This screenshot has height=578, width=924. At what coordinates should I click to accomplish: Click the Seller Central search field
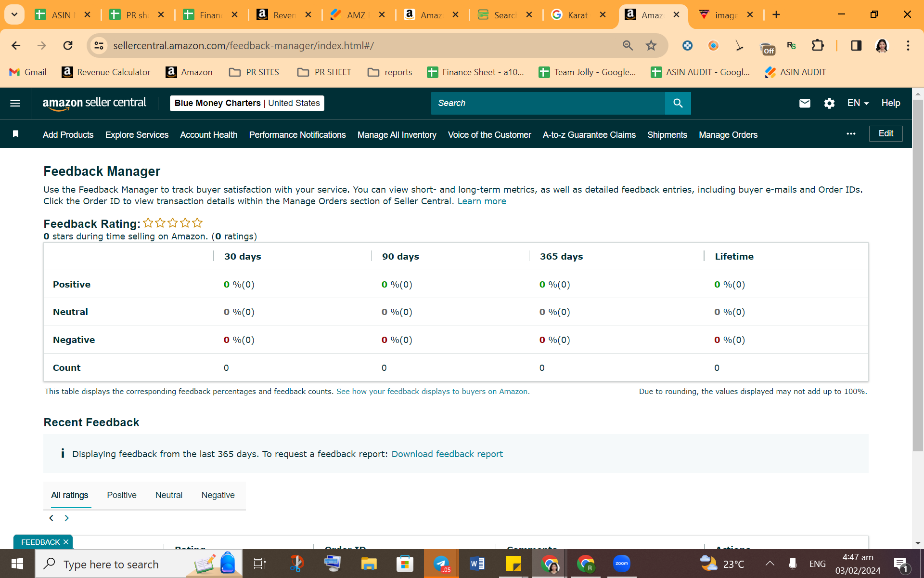548,103
